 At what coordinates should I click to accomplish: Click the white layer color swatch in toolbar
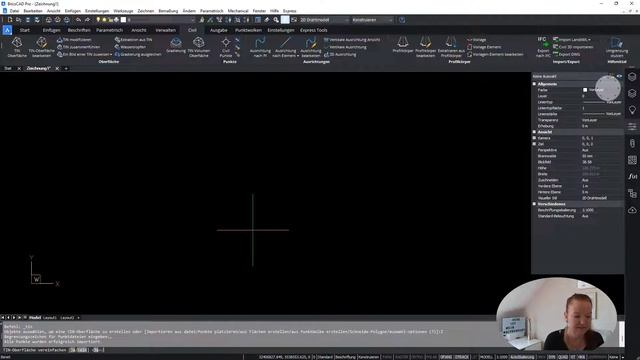pyautogui.click(x=123, y=20)
